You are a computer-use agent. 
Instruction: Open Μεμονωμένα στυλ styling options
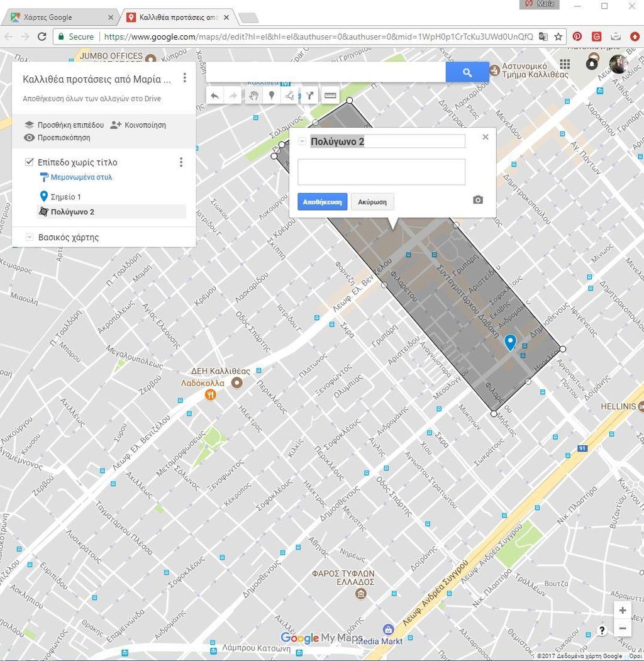(81, 177)
